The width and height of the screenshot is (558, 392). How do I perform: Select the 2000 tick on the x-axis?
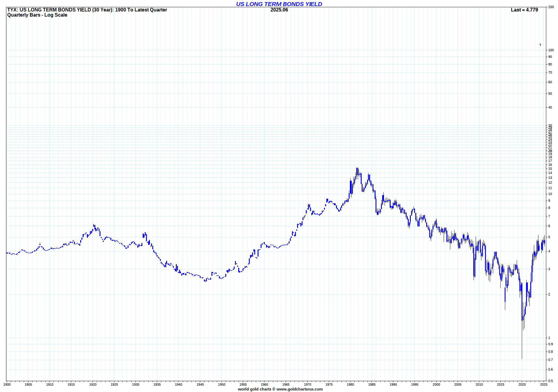pos(436,384)
